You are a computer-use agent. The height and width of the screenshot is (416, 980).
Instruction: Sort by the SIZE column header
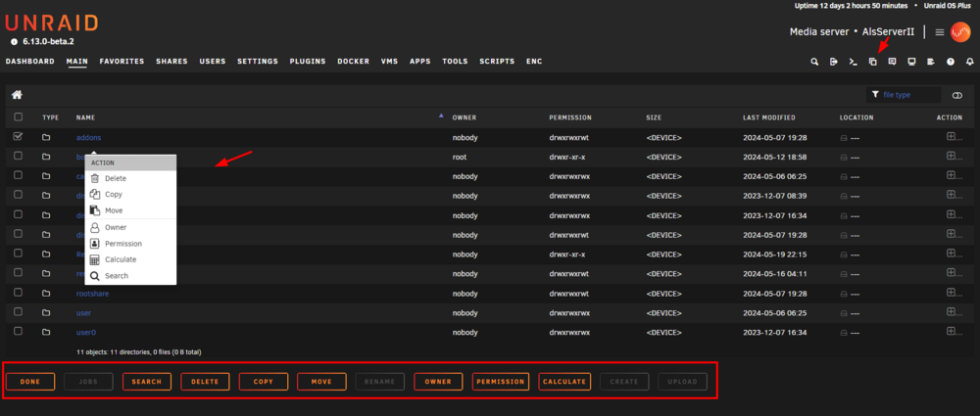[654, 117]
